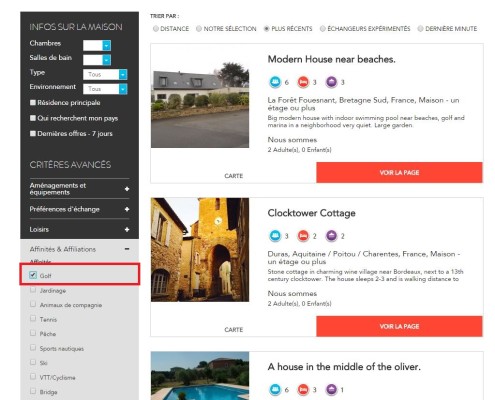The width and height of the screenshot is (495, 400).
Task: Enable Dernières offres - 7 jours checkbox
Action: click(33, 133)
